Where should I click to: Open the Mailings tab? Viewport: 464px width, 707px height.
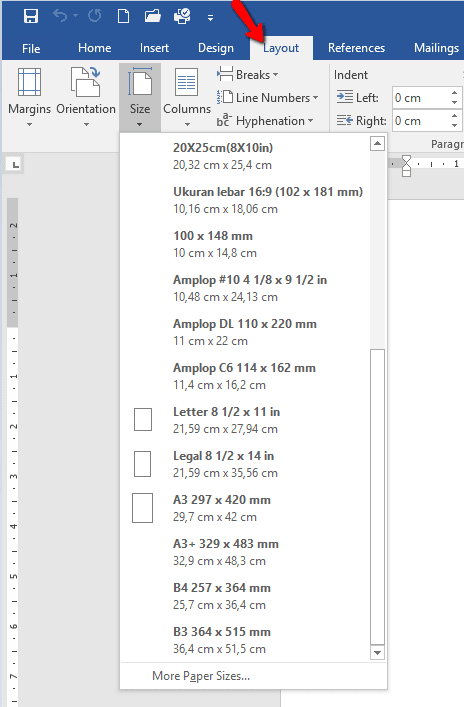[x=436, y=48]
